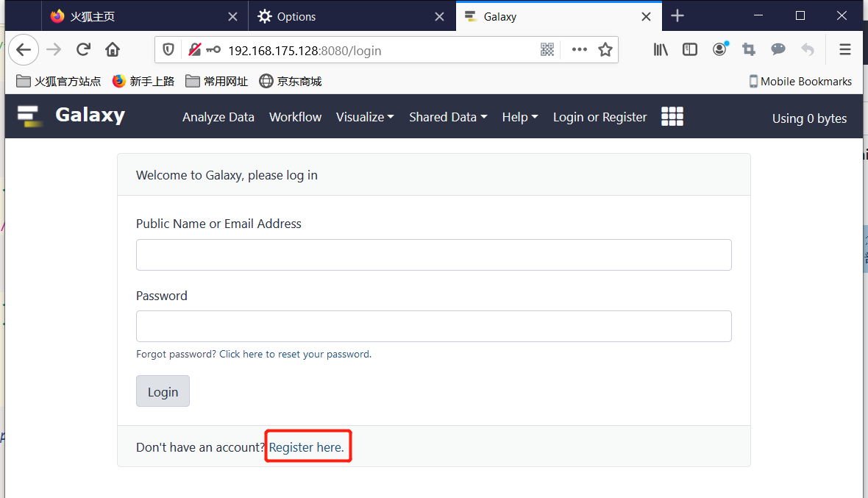Screen dimensions: 868x498
Task: Reload the page with the refresh icon
Action: pos(83,49)
